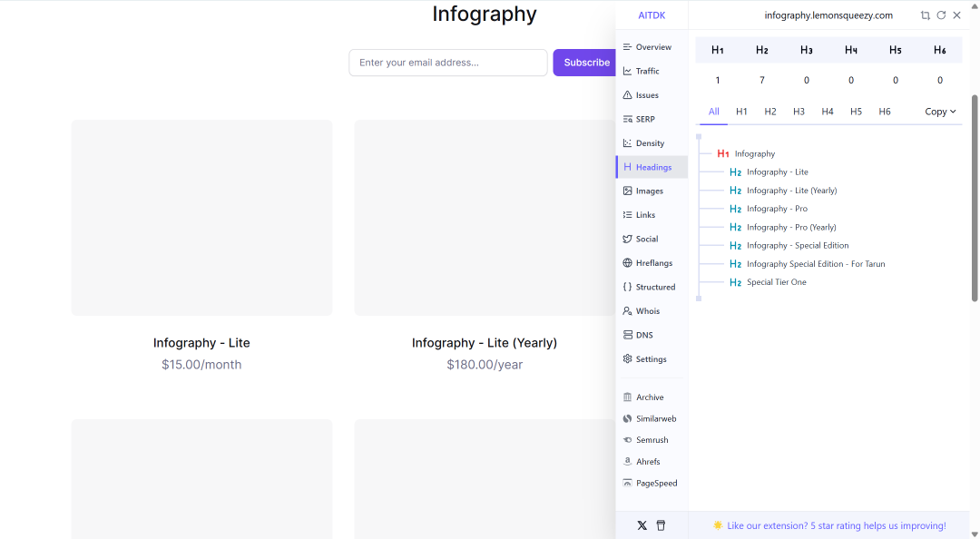Switch to the H4 filter tab
Screen dimensions: 980x539
click(x=828, y=112)
